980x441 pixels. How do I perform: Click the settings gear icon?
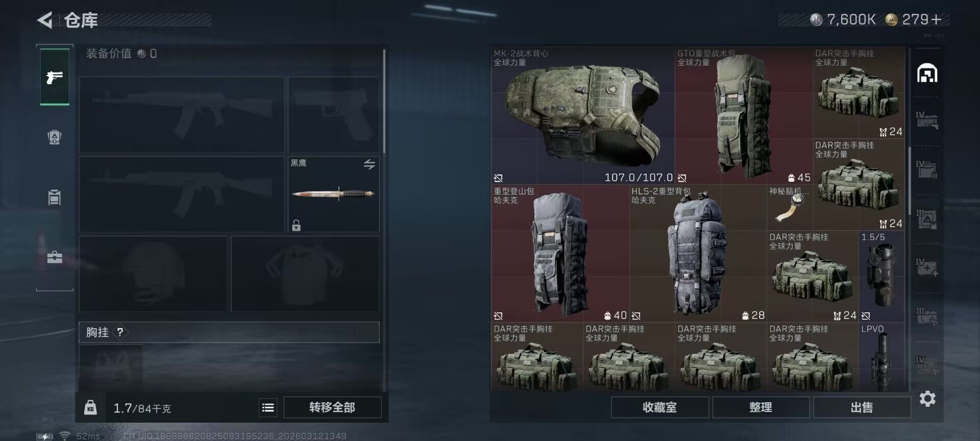point(927,399)
